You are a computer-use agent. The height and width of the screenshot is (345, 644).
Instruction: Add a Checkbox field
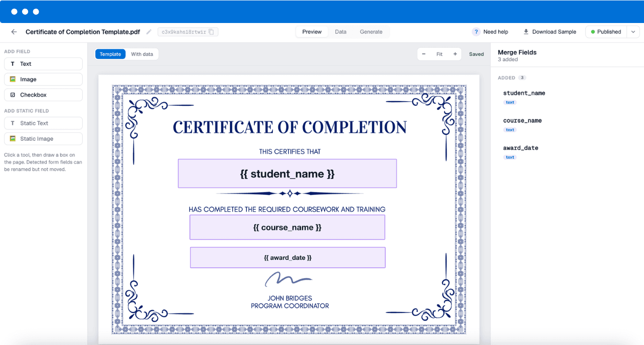pos(43,95)
